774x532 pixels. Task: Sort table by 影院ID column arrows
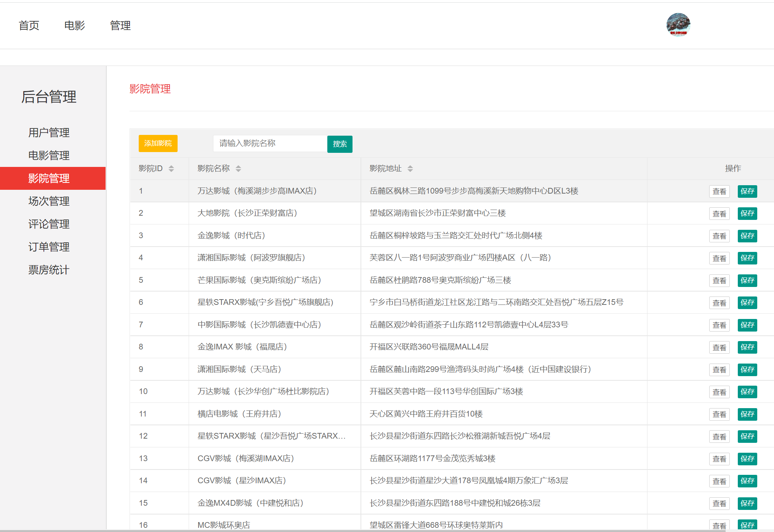tap(171, 168)
